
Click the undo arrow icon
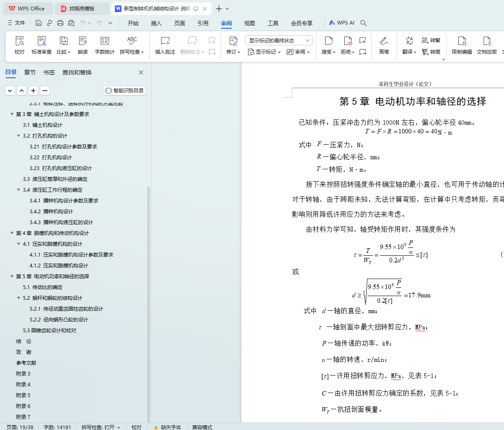83,23
